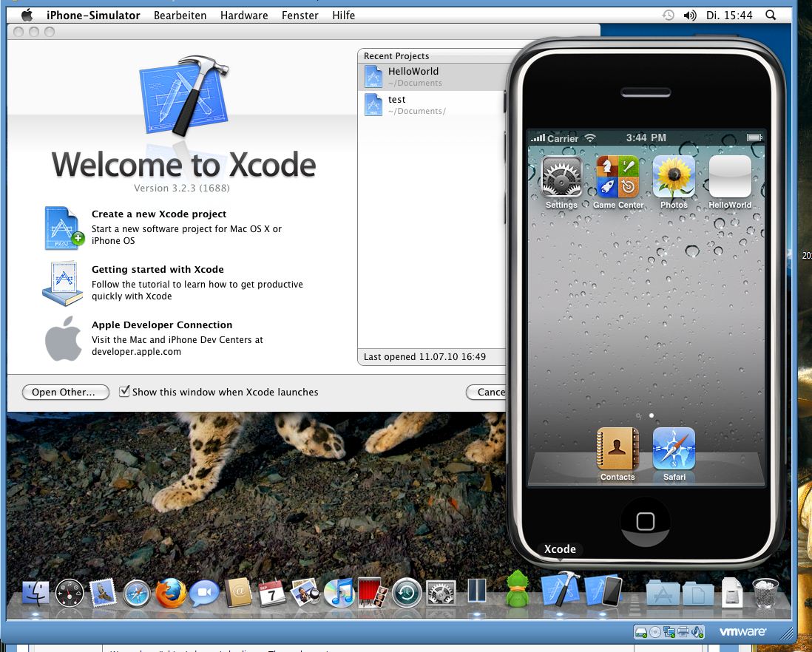
Task: Launch Photo Booth from the Dock
Action: 373,593
